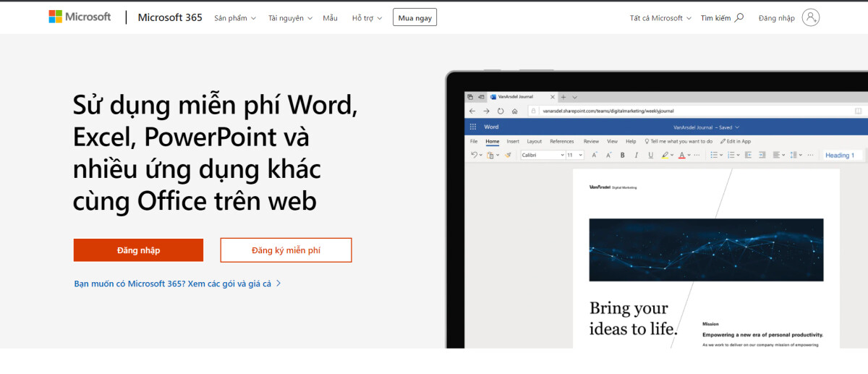Open the Heading 1 style box
The image size is (868, 374).
[x=841, y=155]
